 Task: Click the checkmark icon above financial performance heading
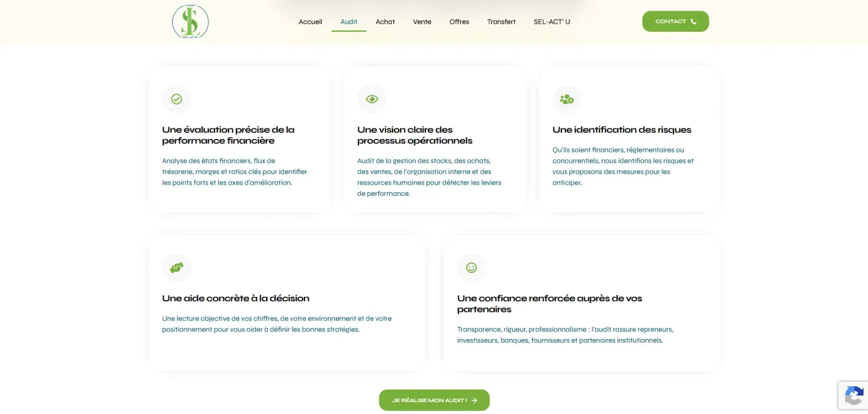[x=177, y=99]
